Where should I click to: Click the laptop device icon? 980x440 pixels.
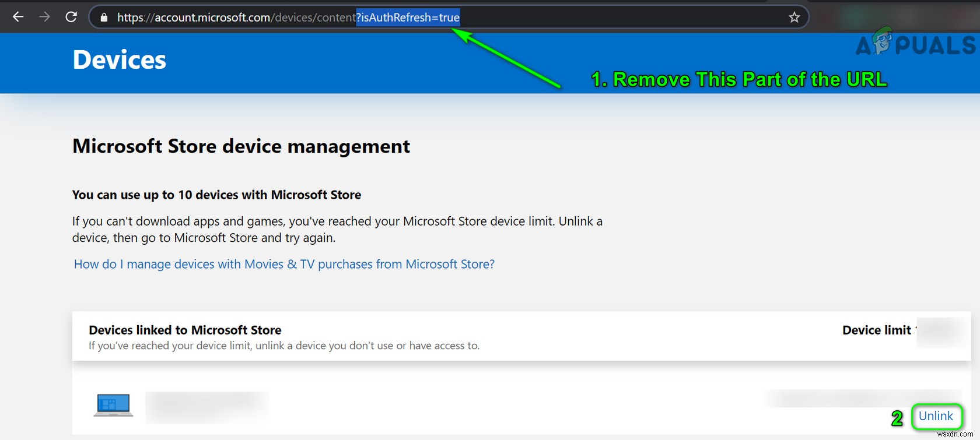pyautogui.click(x=113, y=405)
